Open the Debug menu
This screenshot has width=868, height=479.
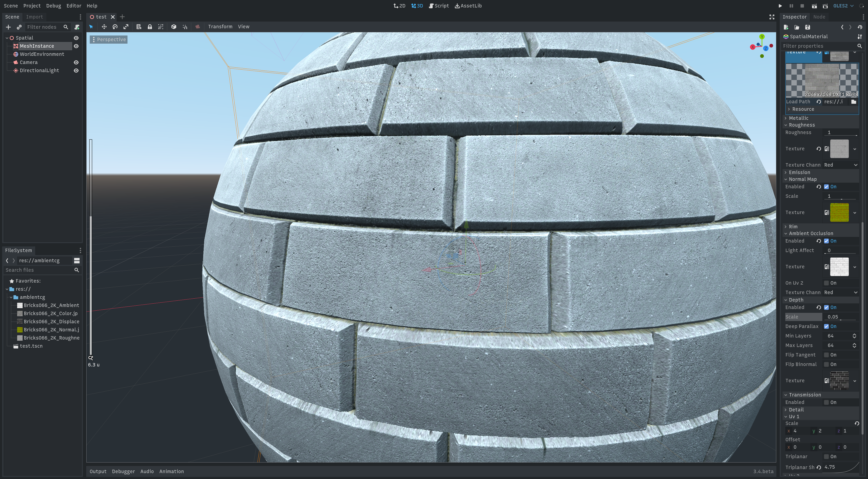[53, 6]
